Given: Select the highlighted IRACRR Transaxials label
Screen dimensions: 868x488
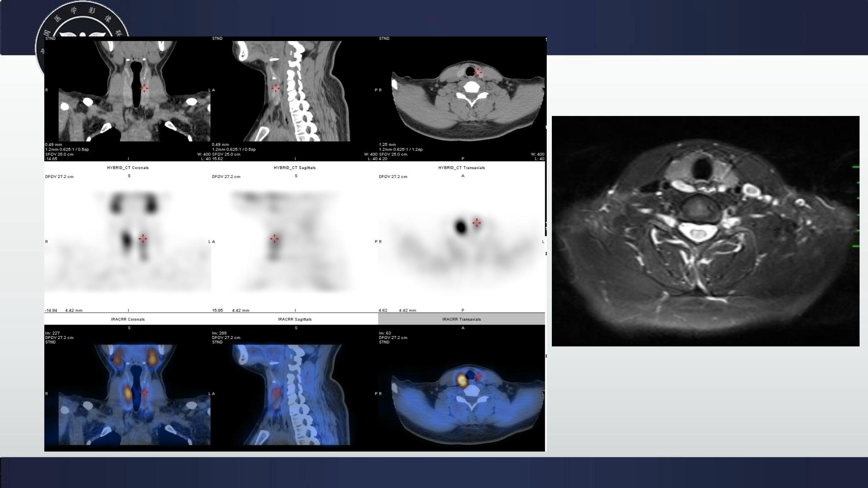Looking at the screenshot, I should pyautogui.click(x=461, y=319).
